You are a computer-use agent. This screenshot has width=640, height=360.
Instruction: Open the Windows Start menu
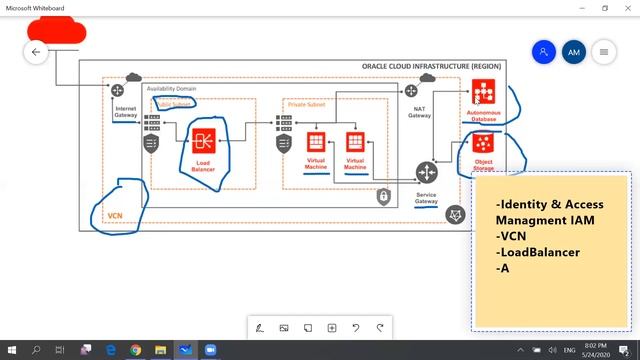pos(12,350)
